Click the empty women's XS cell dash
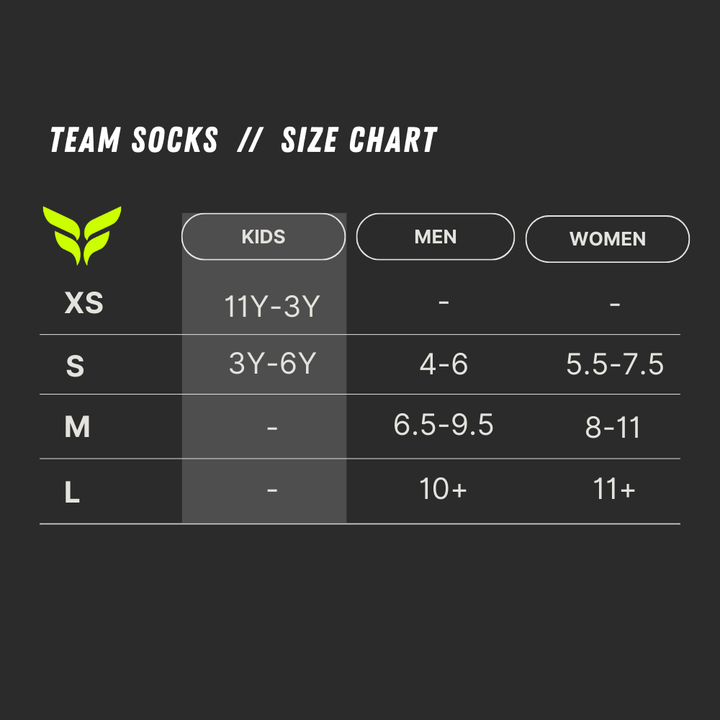The image size is (720, 720). [x=614, y=303]
